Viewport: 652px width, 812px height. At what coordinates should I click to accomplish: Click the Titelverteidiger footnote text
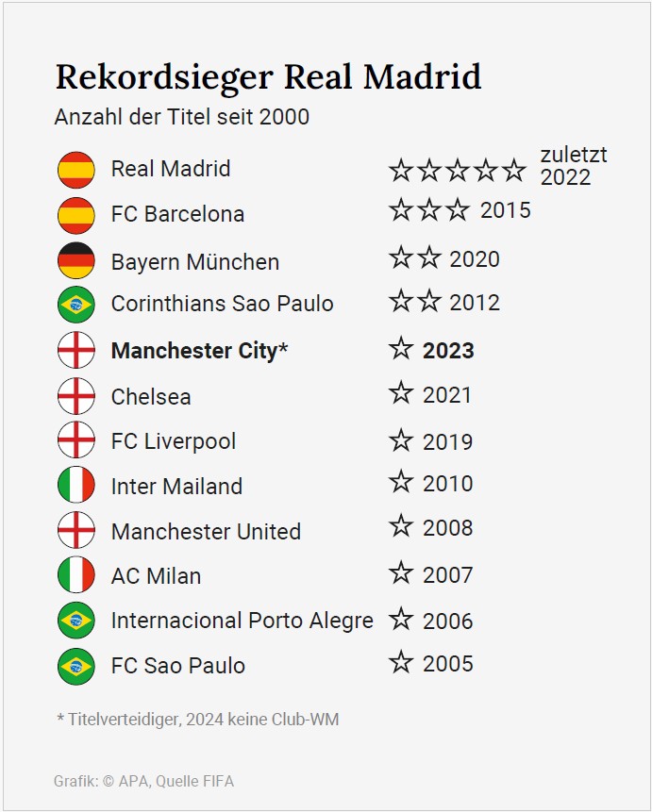(197, 720)
